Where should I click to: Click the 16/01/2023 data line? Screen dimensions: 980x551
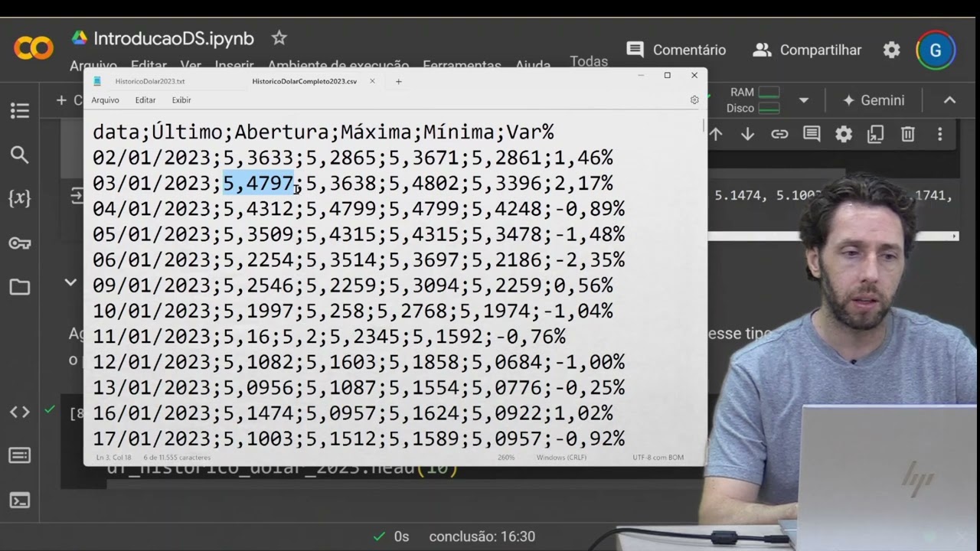click(x=352, y=413)
